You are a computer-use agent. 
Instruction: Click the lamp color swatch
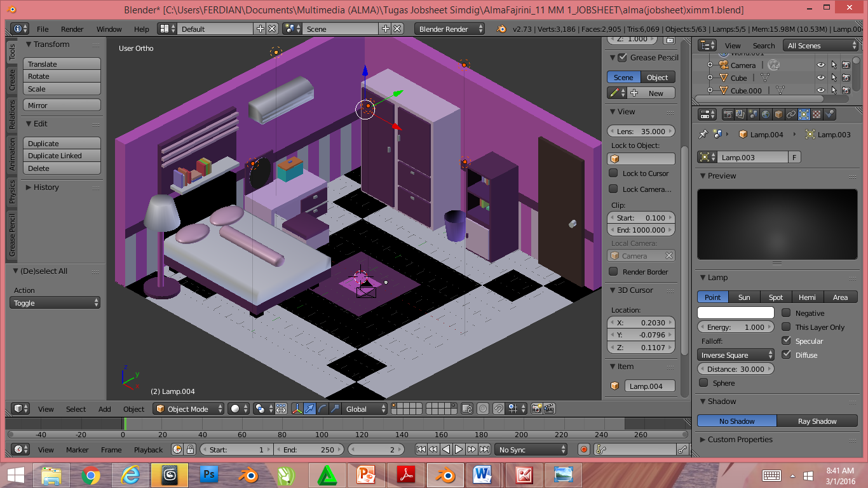click(x=735, y=313)
